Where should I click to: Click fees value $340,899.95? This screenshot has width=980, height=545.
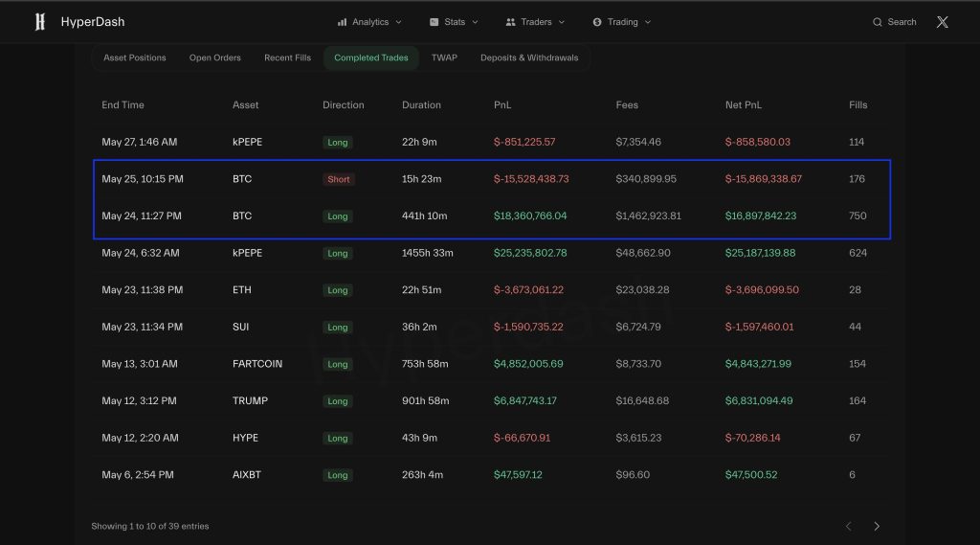click(646, 179)
